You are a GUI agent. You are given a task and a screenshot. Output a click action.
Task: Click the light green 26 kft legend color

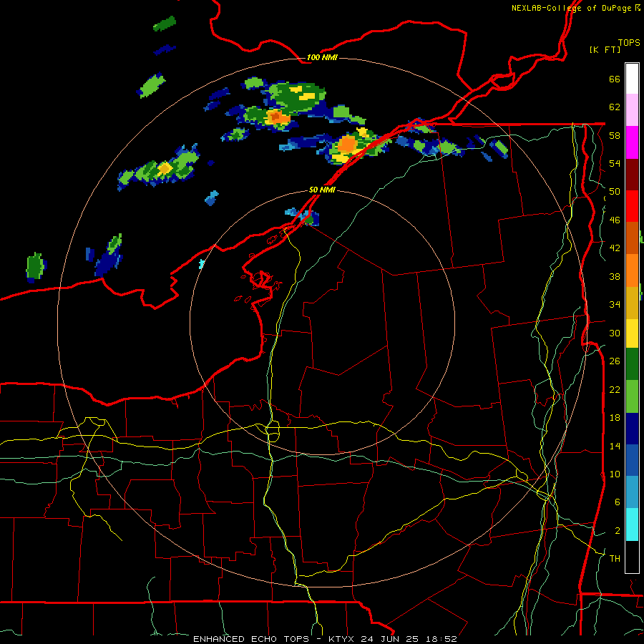click(632, 396)
